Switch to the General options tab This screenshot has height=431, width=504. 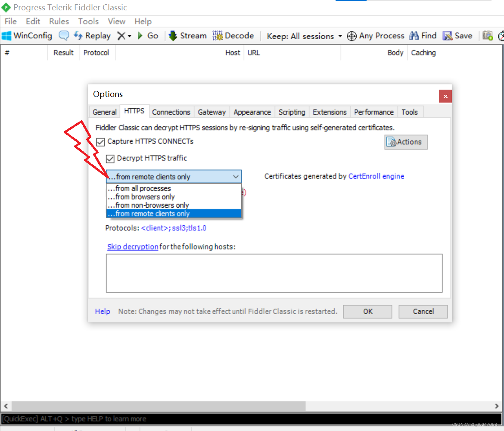(105, 112)
